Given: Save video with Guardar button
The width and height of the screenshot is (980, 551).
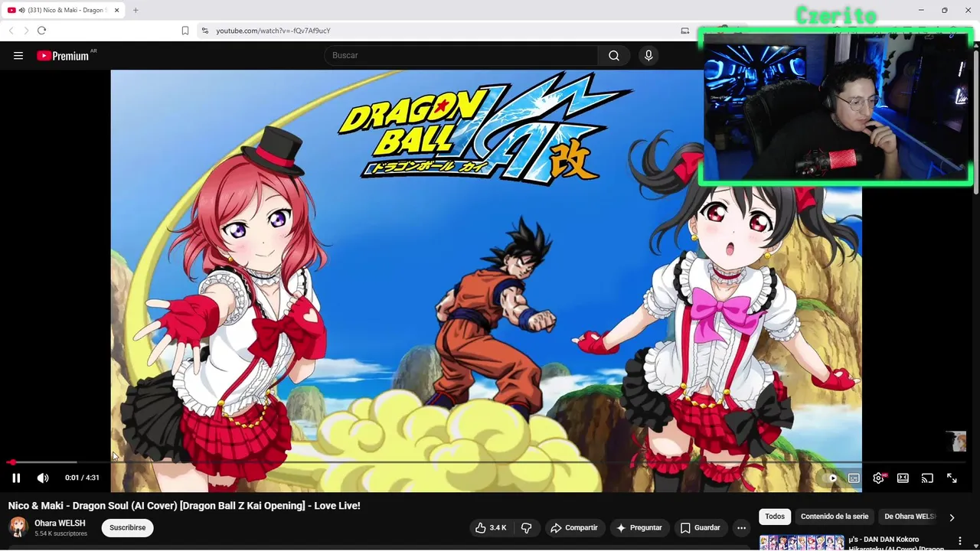Looking at the screenshot, I should coord(701,528).
